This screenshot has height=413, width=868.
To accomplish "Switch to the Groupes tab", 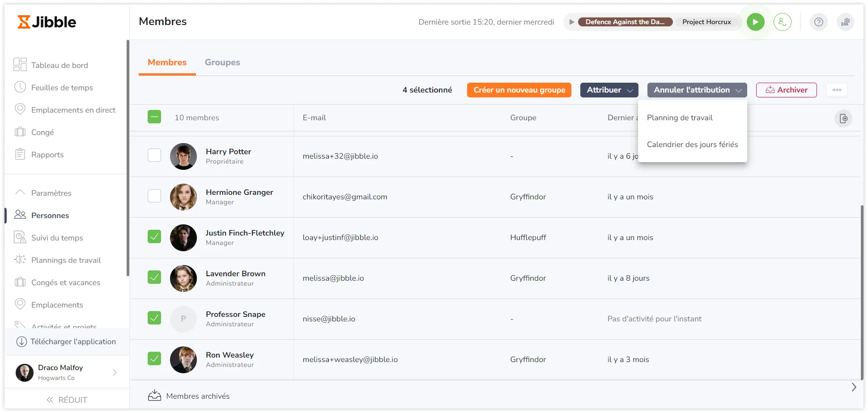I will point(222,62).
